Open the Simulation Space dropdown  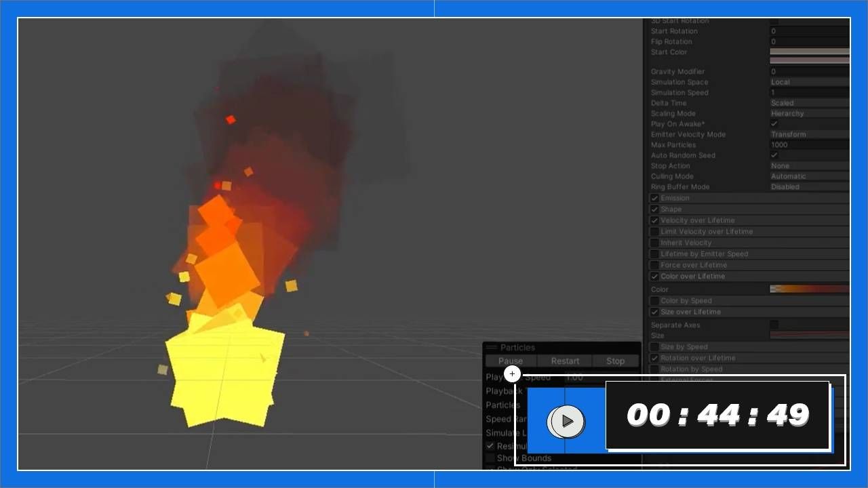point(810,82)
